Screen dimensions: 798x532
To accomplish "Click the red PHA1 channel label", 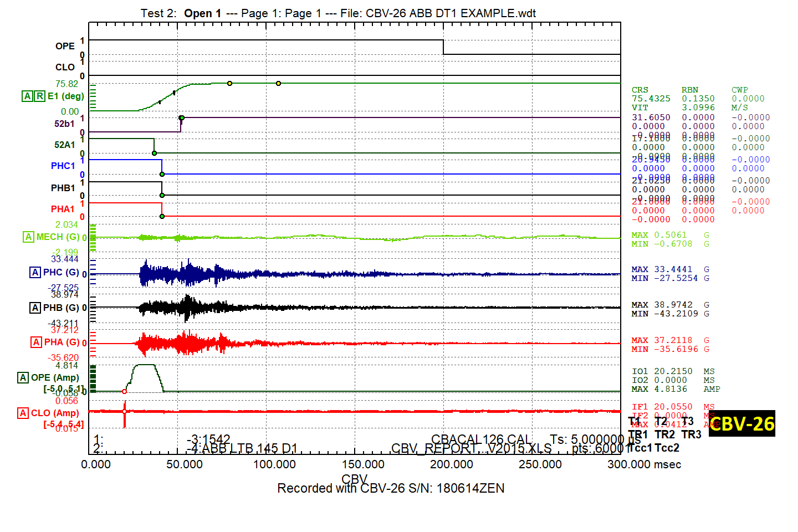I will click(x=63, y=209).
